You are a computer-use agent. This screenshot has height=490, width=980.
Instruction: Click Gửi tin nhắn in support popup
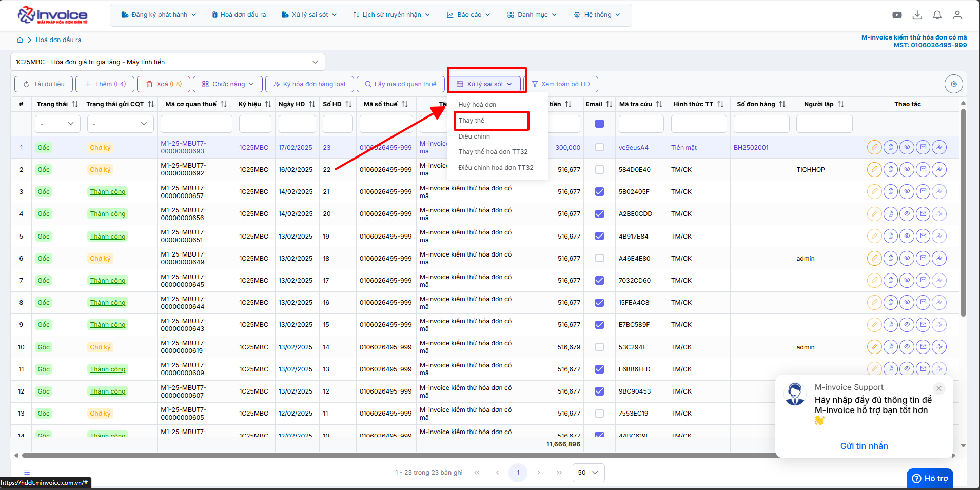point(864,446)
